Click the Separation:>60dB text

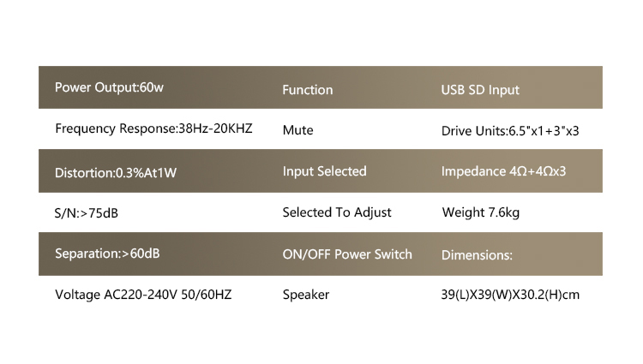coord(107,254)
